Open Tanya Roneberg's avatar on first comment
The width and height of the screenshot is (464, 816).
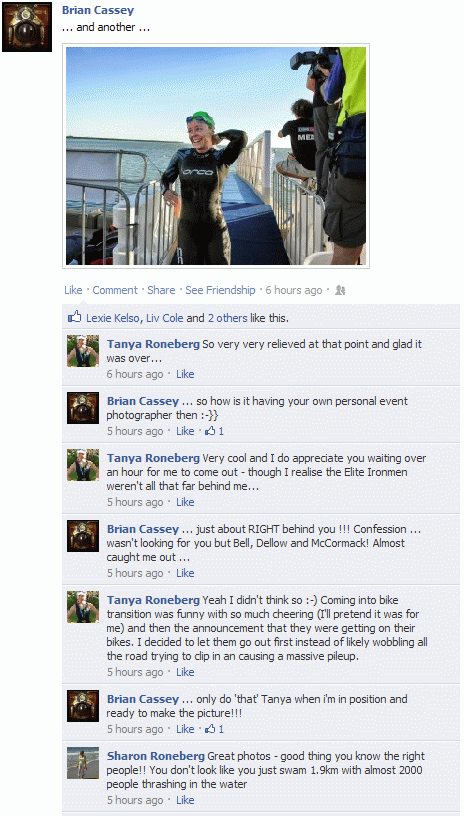click(x=83, y=351)
